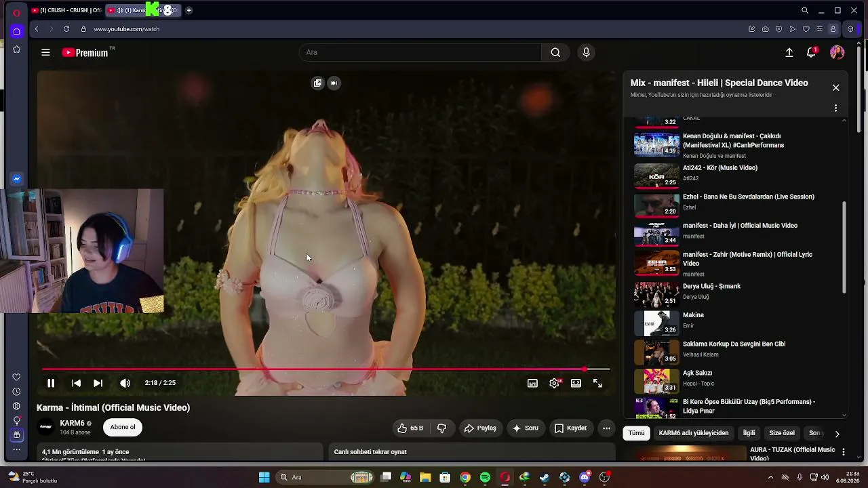
Task: Start voice search with the microphone
Action: [587, 52]
